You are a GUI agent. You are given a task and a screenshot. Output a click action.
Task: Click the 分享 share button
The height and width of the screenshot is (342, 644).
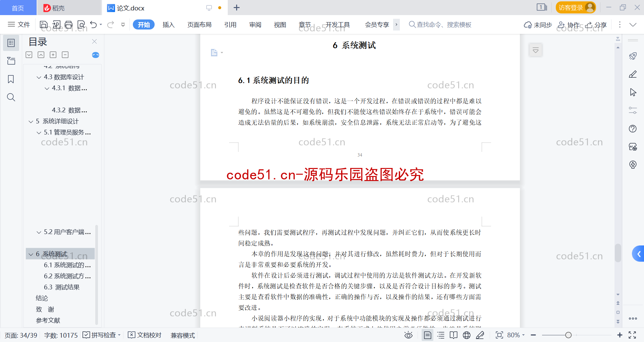[596, 25]
